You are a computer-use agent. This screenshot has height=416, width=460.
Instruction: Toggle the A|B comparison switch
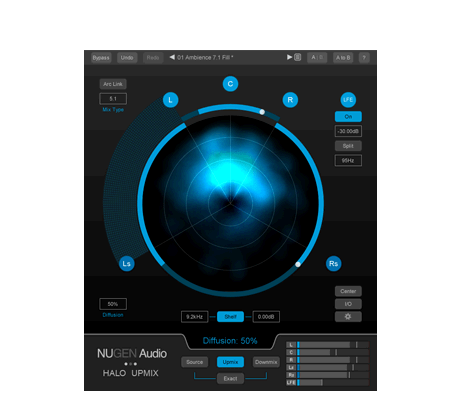coord(317,58)
